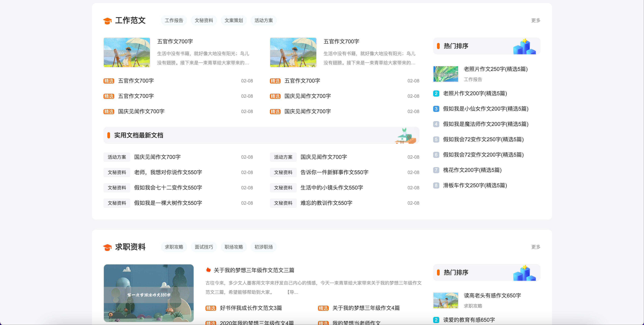Select the 文案策划 category tab

[233, 21]
